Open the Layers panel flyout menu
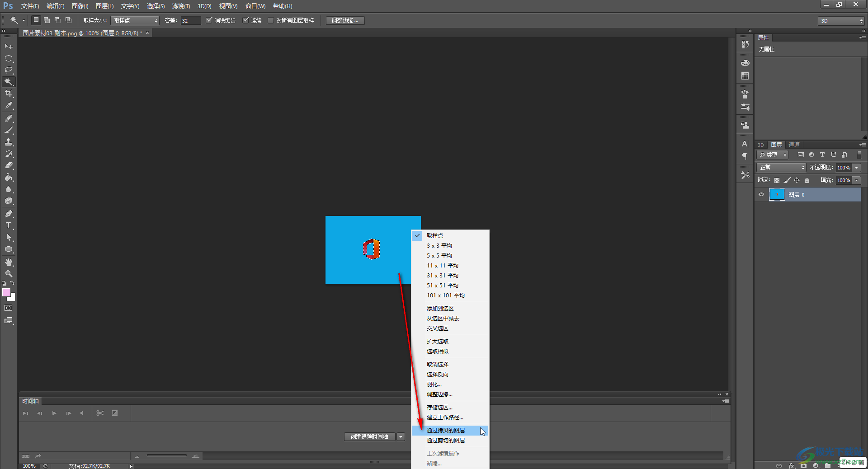 click(x=863, y=145)
